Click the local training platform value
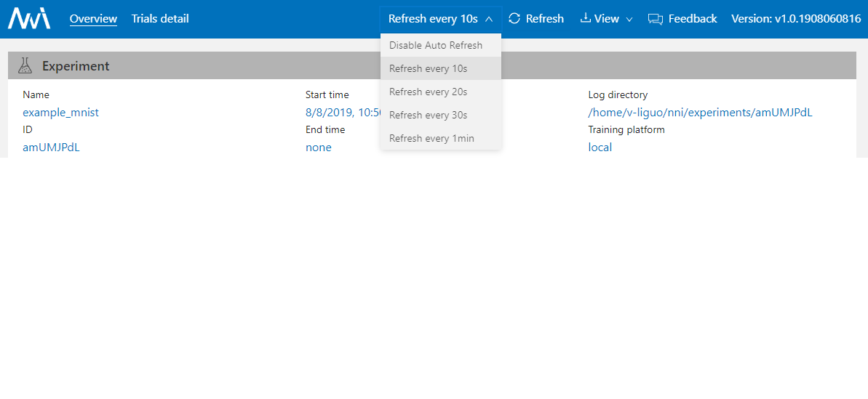 (600, 148)
